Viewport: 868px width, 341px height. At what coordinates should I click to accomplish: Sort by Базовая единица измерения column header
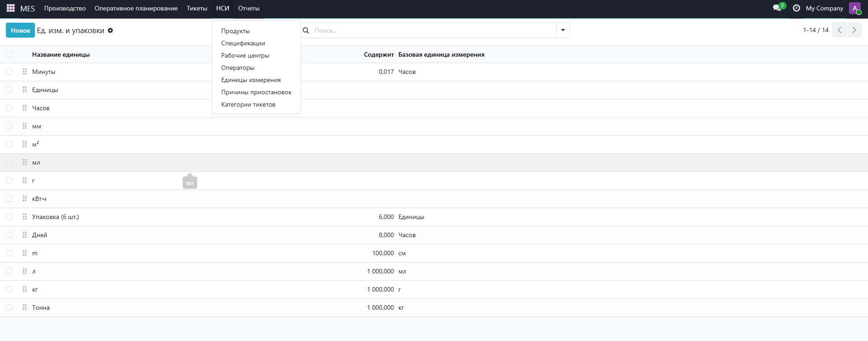441,54
